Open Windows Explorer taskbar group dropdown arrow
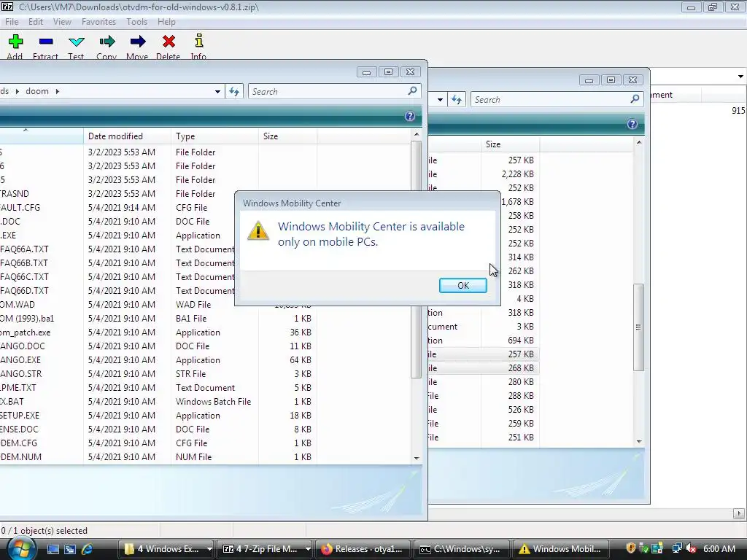This screenshot has height=560, width=747. coord(209,549)
